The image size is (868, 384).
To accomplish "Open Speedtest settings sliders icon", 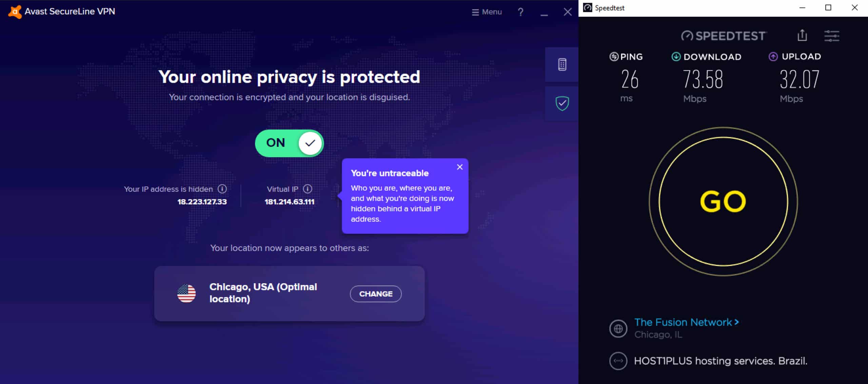I will pos(832,36).
